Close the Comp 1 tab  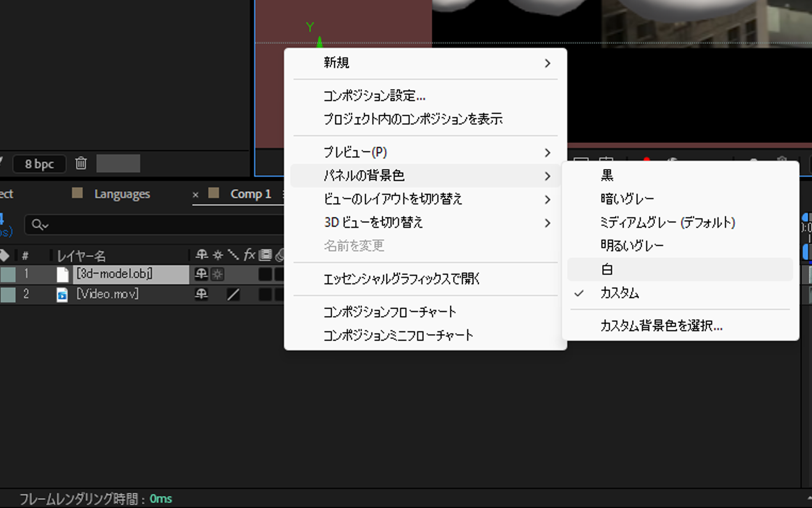(195, 195)
